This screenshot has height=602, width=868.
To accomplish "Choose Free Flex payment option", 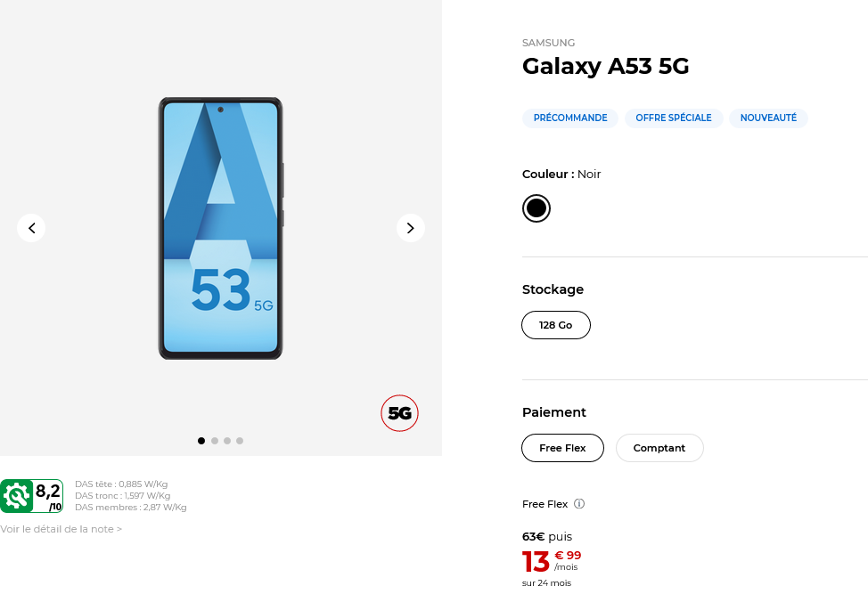I will pyautogui.click(x=562, y=448).
